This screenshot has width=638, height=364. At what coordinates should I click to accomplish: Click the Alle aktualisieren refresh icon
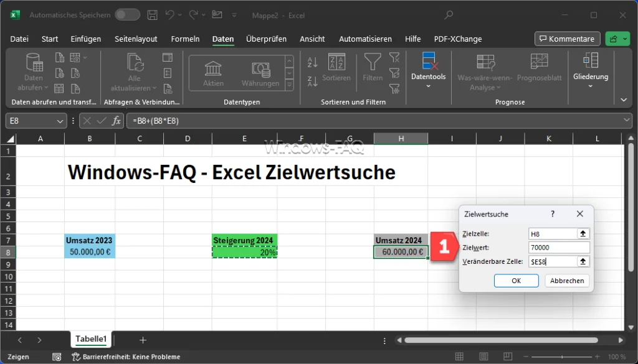pyautogui.click(x=135, y=62)
